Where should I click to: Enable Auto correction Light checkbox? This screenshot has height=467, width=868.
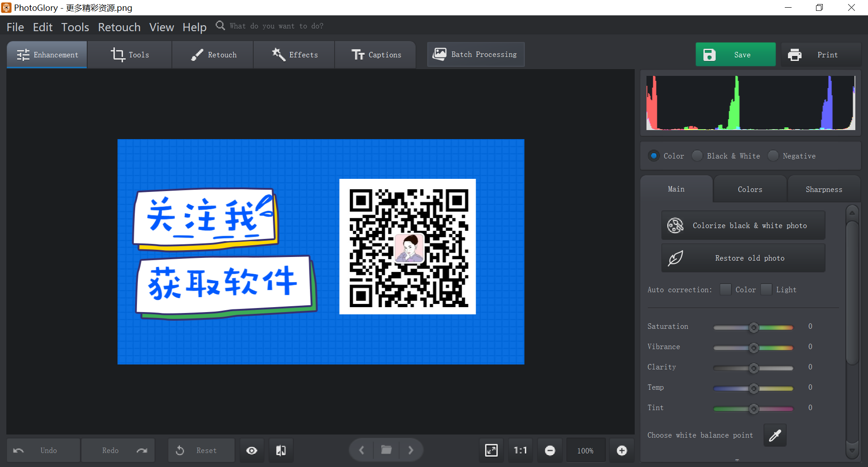(x=766, y=290)
